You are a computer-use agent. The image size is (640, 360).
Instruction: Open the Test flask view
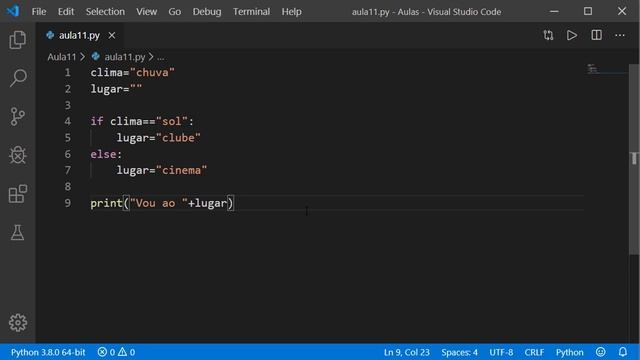(18, 232)
